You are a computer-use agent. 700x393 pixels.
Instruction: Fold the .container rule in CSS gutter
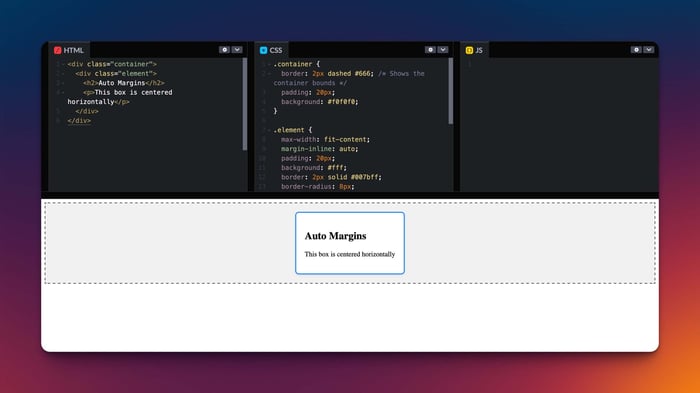[269, 64]
